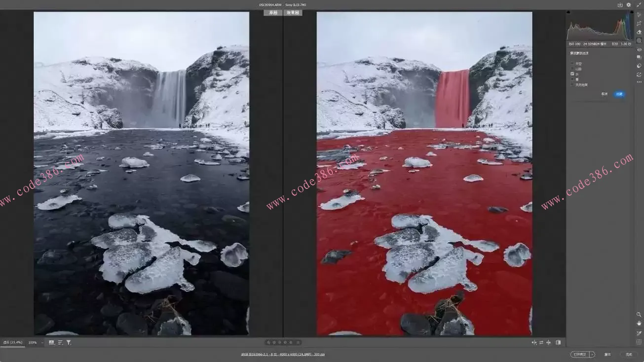Expand the zoom level dropdown arrow
Image resolution: width=644 pixels, height=362 pixels.
tap(41, 342)
